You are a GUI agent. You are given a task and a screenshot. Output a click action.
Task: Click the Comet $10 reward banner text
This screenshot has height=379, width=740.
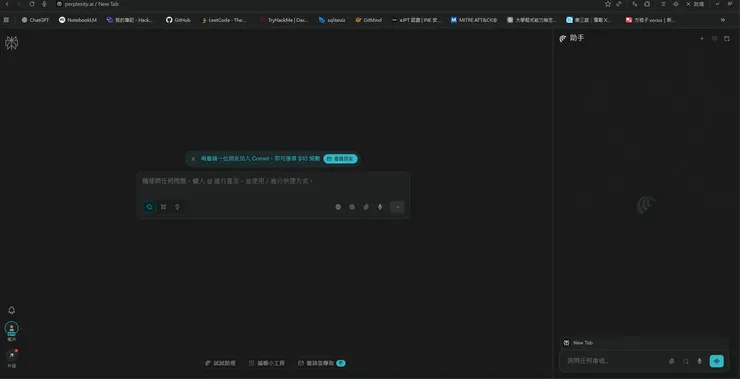tap(260, 159)
